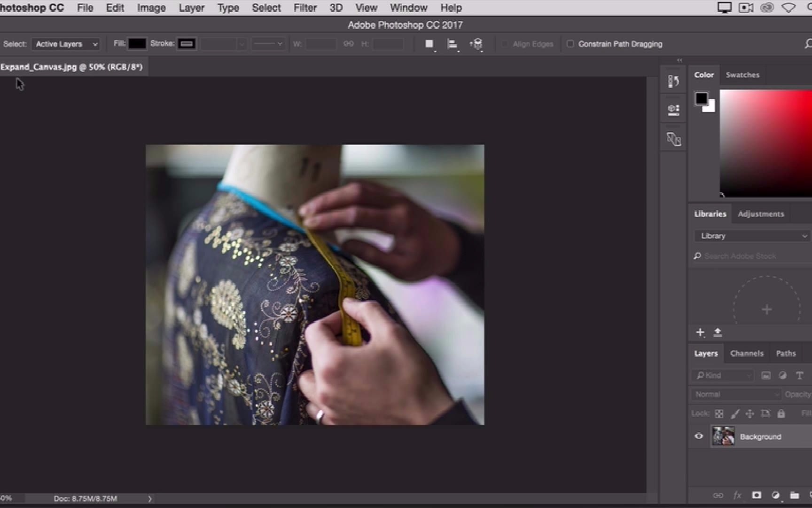This screenshot has height=508, width=812.
Task: Open path alignment icon in options bar
Action: pos(453,44)
